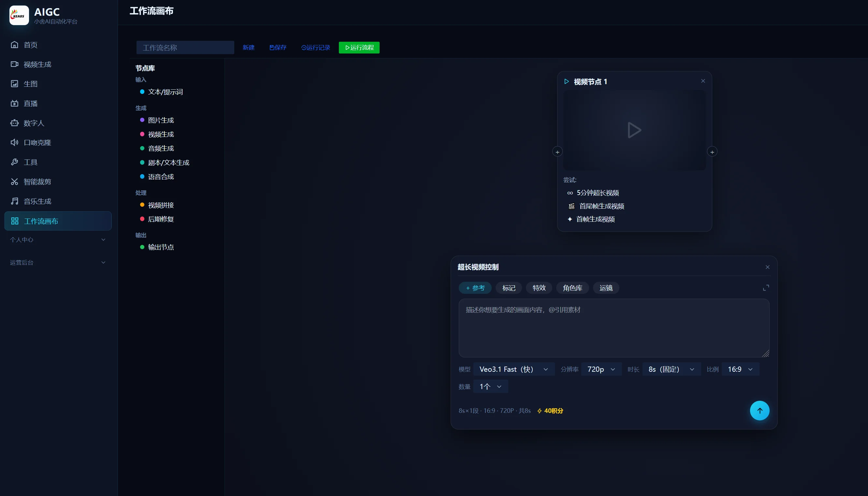Image resolution: width=868 pixels, height=496 pixels.
Task: Open the 分辨率 720p dropdown
Action: pos(601,369)
